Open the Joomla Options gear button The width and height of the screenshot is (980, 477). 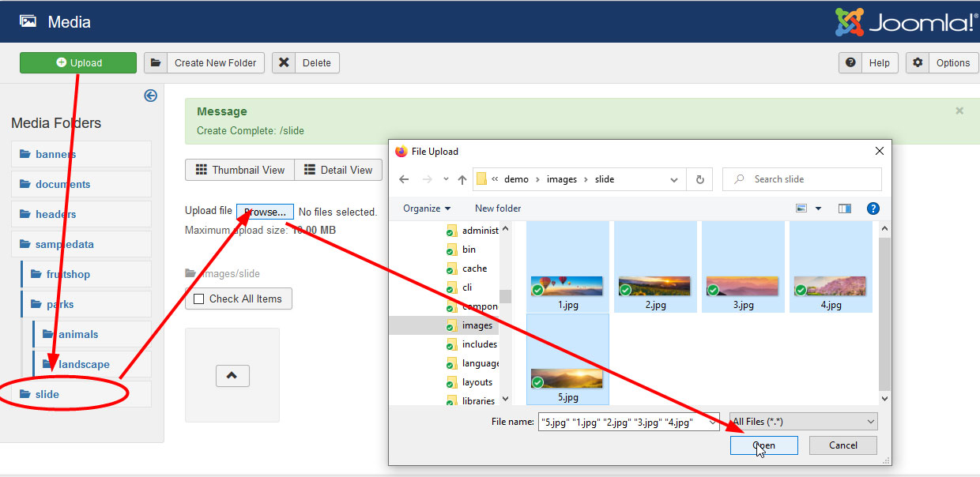[941, 63]
